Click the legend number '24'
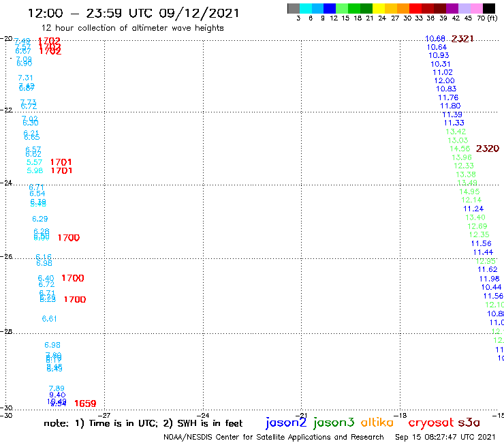 (x=382, y=18)
